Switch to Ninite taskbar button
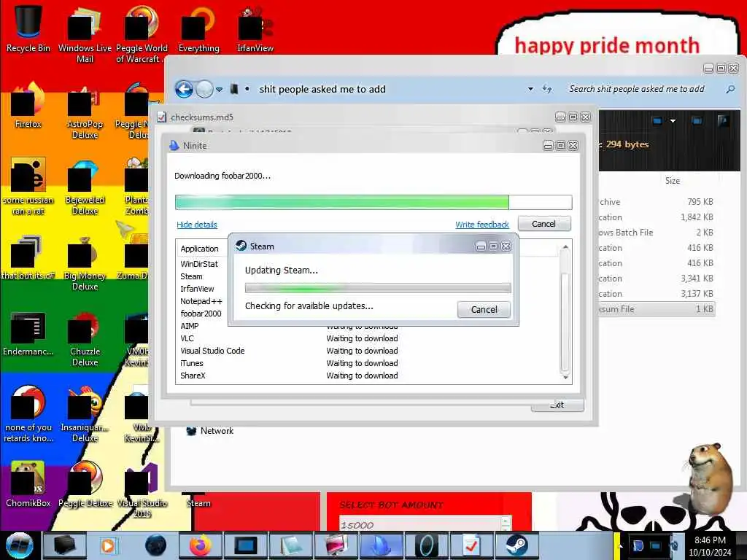Screen dimensions: 747x560 381,545
